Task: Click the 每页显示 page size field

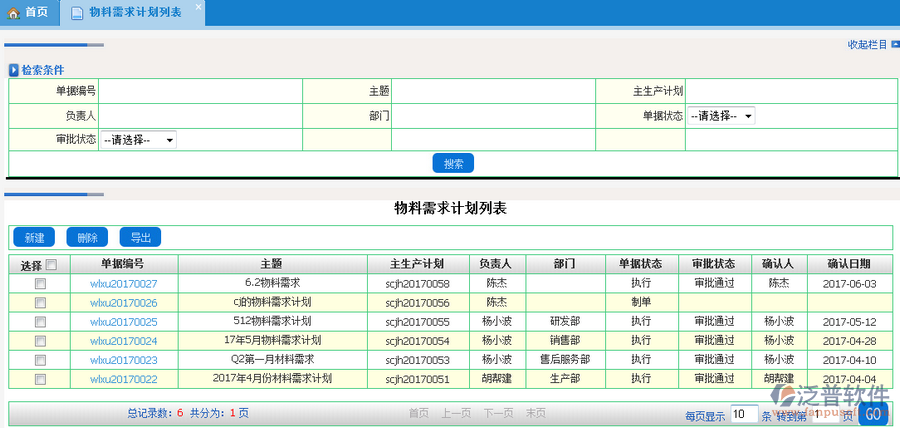Action: pos(743,414)
